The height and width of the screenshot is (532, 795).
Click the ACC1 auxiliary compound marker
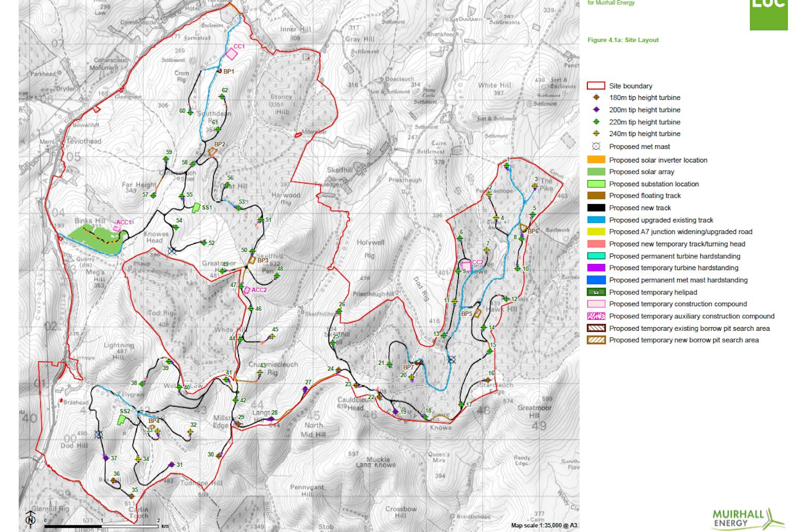tap(117, 228)
